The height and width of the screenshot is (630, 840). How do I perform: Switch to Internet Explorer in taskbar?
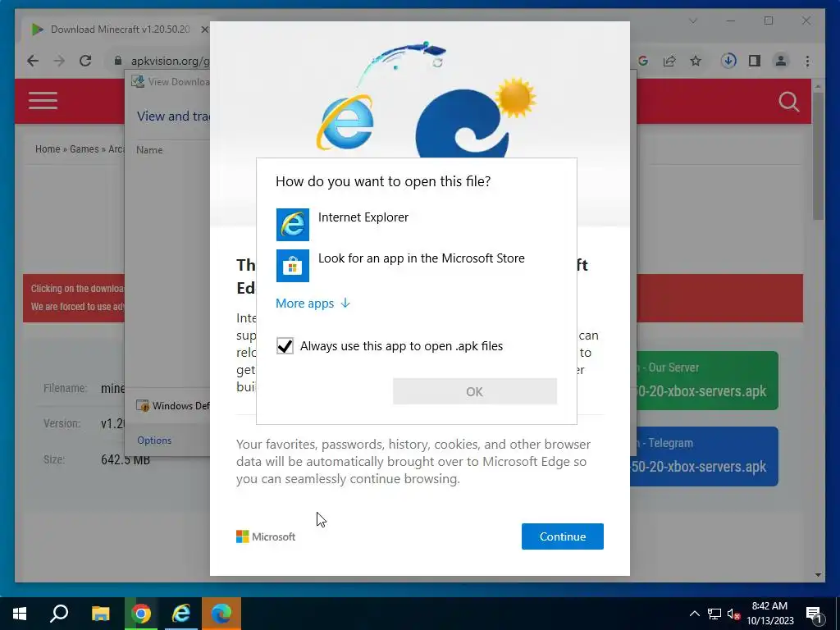181,614
